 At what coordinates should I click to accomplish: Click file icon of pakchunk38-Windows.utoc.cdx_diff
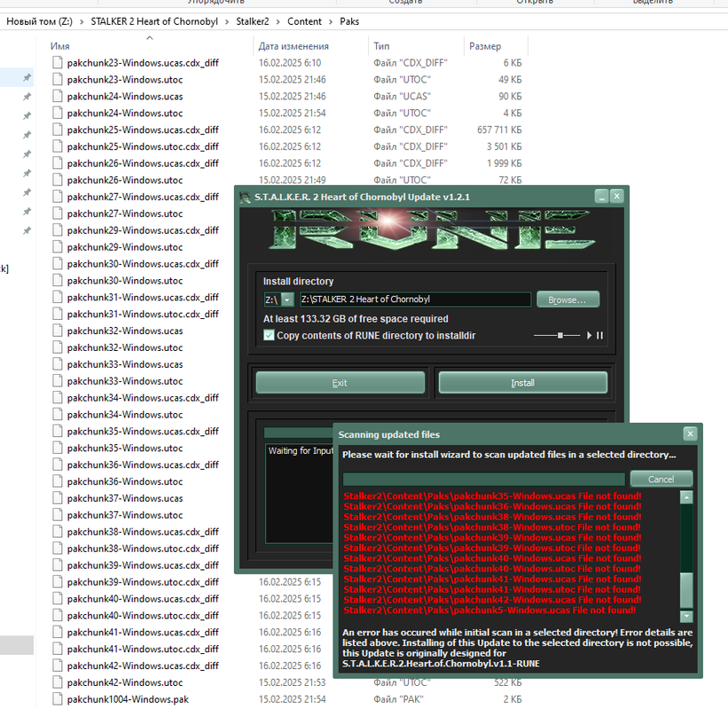click(x=58, y=549)
